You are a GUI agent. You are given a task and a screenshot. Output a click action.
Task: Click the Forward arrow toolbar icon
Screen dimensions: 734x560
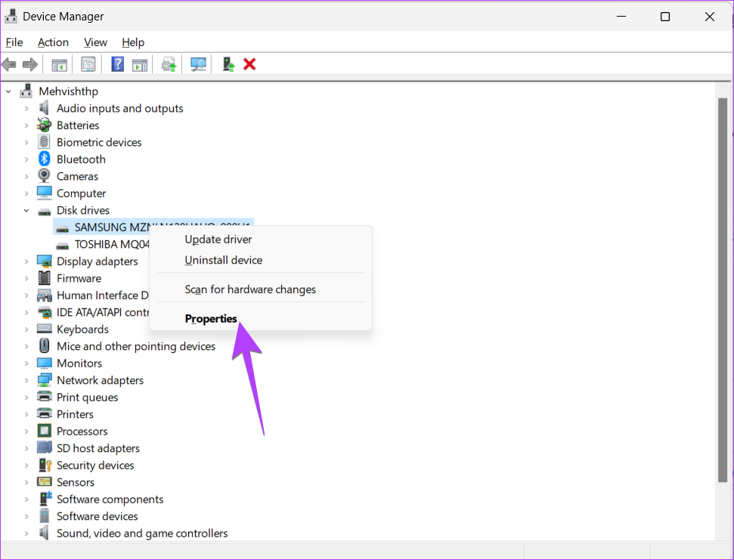(30, 64)
